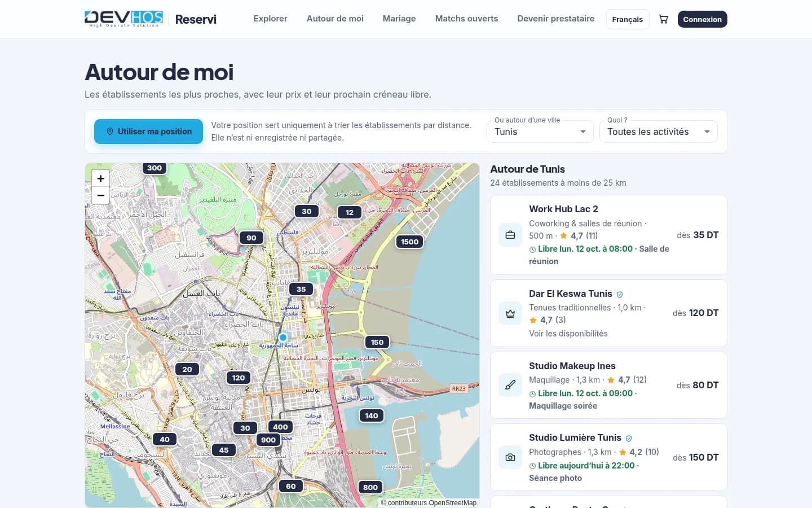The width and height of the screenshot is (812, 508).
Task: Select the 400 price marker on the map
Action: coord(281,427)
